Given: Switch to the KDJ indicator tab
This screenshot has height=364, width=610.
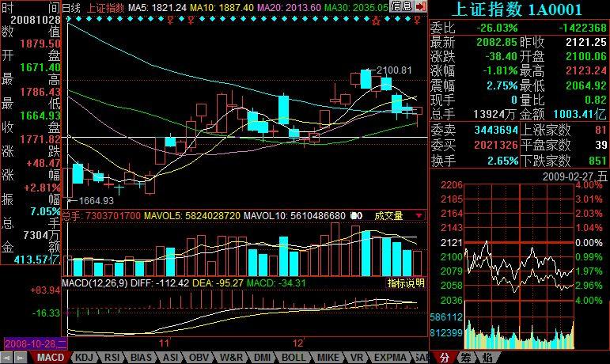Looking at the screenshot, I should 84,358.
